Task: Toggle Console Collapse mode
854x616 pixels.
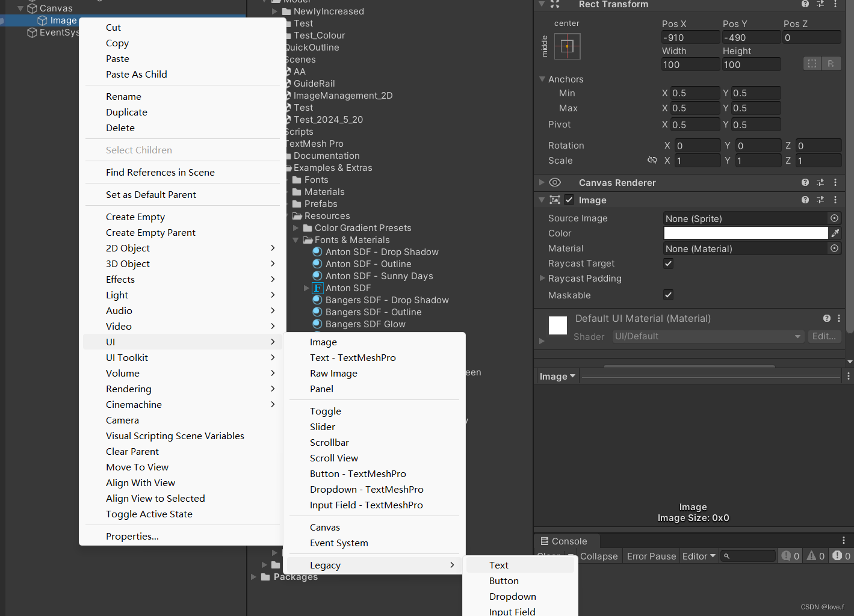Action: point(599,556)
